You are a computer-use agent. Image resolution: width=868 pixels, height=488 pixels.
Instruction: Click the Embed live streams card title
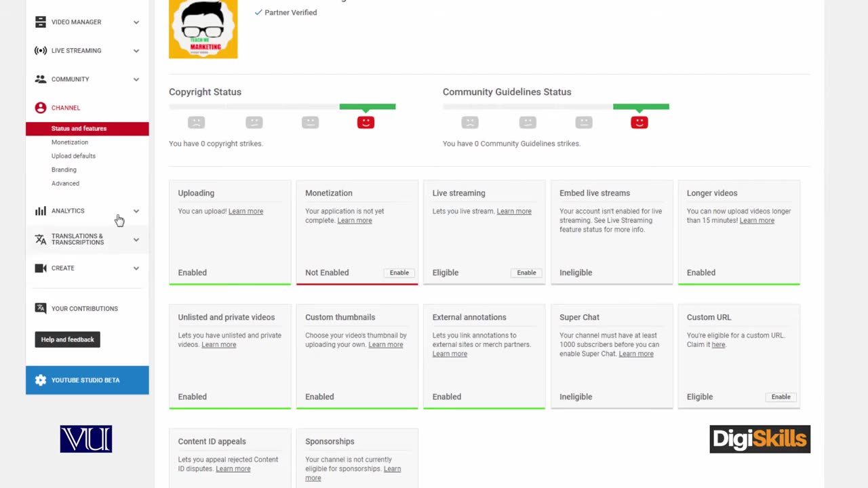(595, 193)
